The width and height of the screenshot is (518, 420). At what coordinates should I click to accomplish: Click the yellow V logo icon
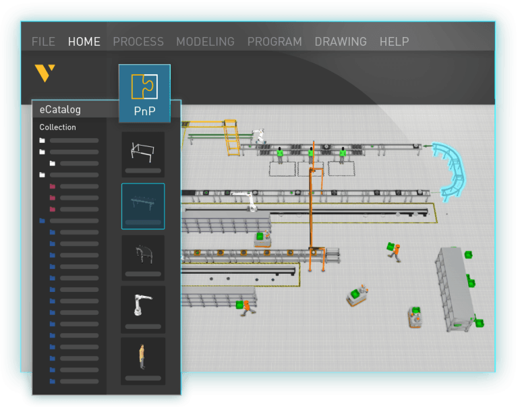(x=45, y=73)
